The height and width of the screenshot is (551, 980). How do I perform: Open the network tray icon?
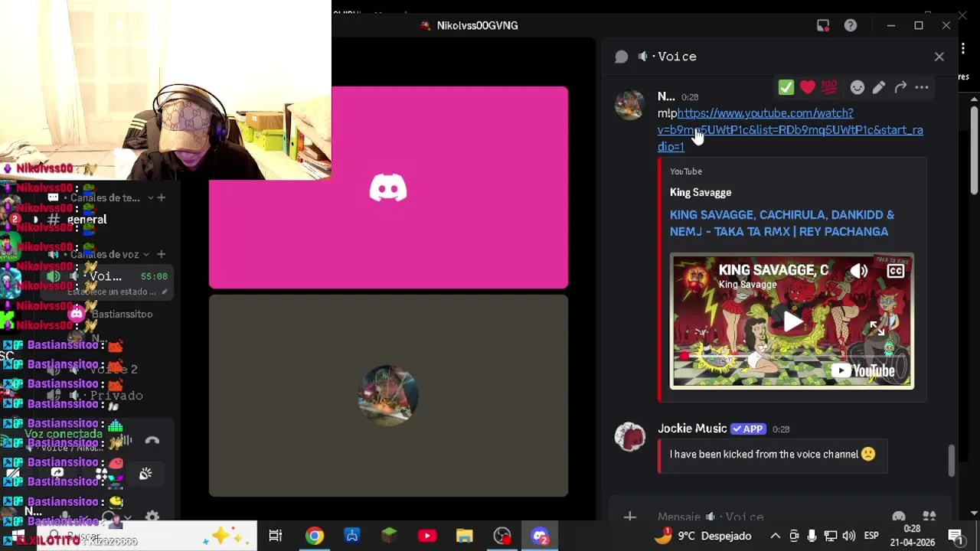(830, 536)
